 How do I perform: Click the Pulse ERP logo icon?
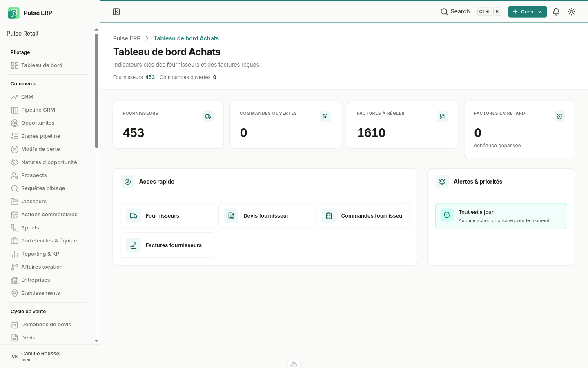click(14, 13)
